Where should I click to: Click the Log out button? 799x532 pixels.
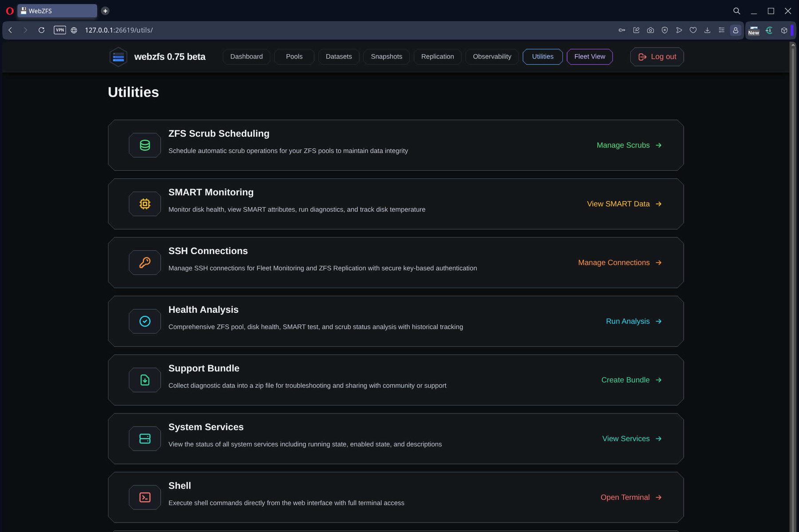(x=657, y=57)
